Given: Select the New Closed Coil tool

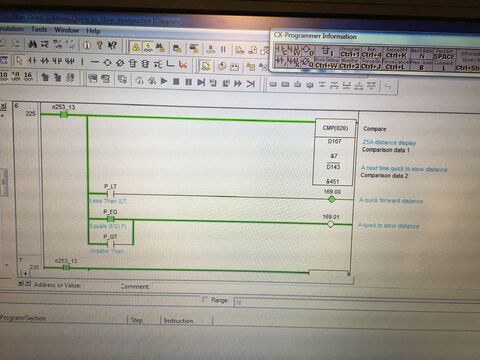Looking at the screenshot, I should 120,63.
